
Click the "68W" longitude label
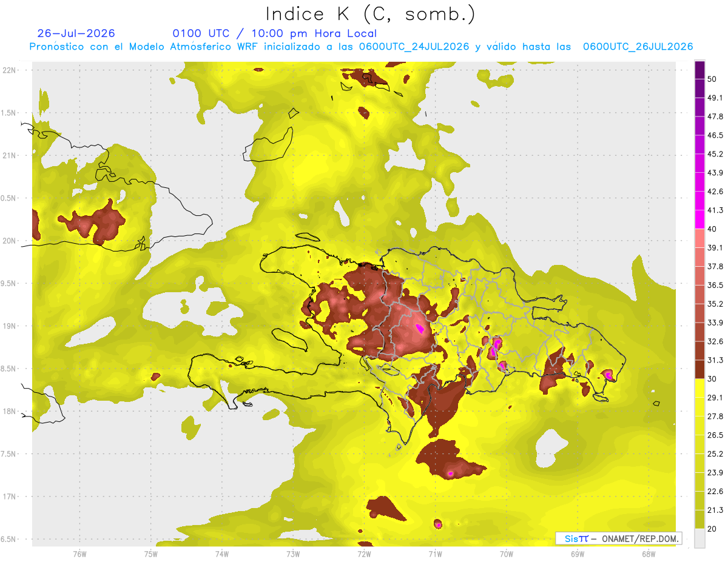(648, 554)
